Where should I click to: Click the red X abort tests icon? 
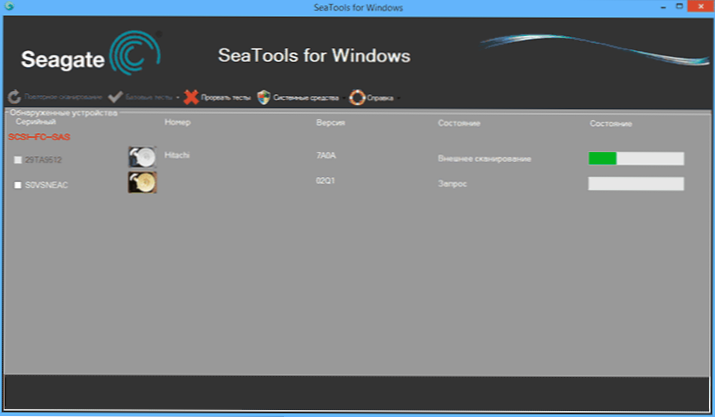(x=191, y=97)
